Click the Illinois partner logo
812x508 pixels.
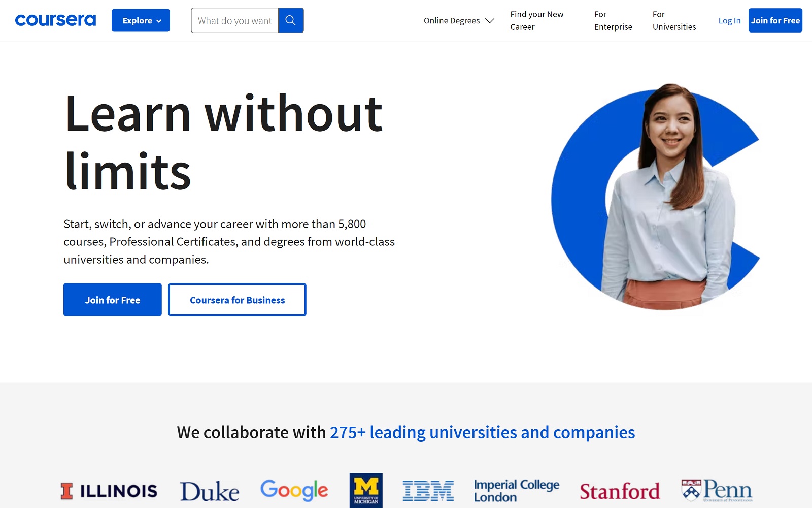coord(109,491)
